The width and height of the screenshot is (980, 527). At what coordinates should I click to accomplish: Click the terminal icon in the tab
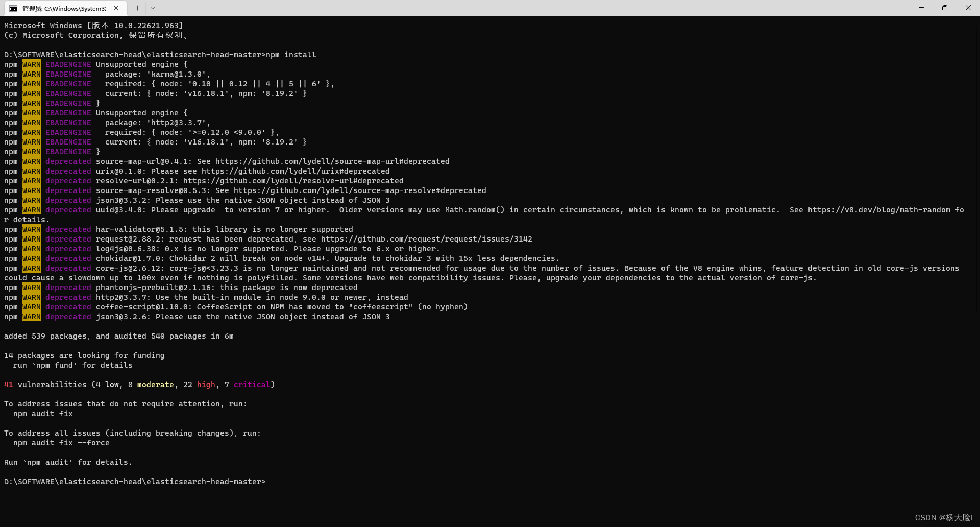click(13, 8)
